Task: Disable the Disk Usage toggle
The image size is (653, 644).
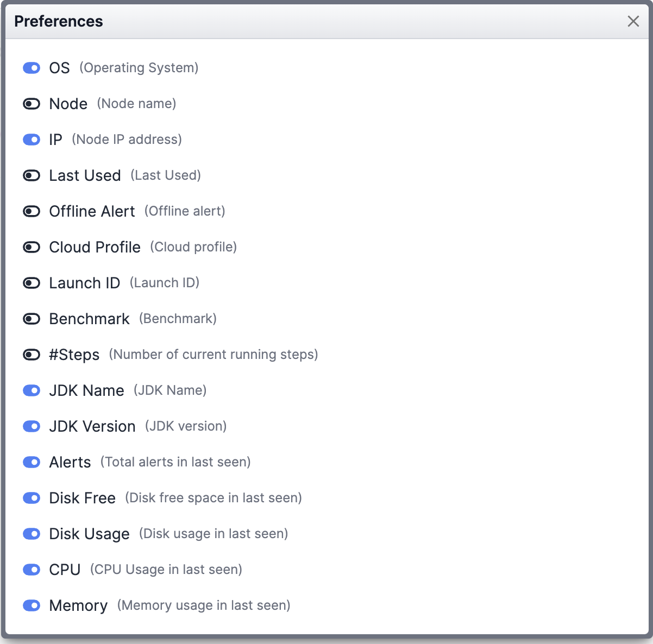Action: [32, 534]
